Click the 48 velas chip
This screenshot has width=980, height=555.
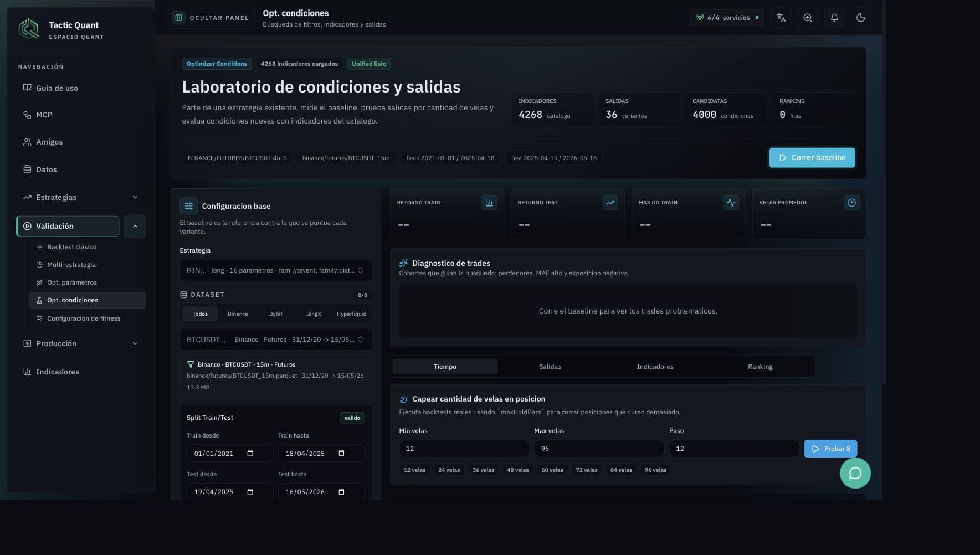518,470
